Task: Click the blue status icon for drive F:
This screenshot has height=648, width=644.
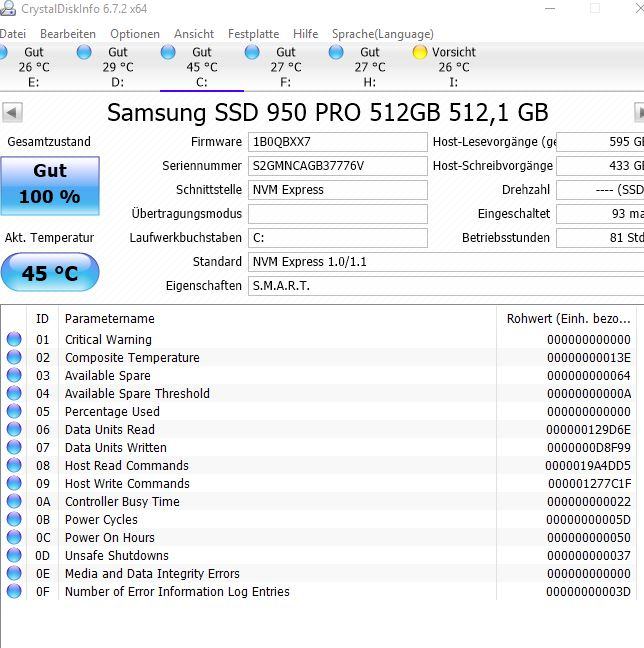Action: [252, 52]
